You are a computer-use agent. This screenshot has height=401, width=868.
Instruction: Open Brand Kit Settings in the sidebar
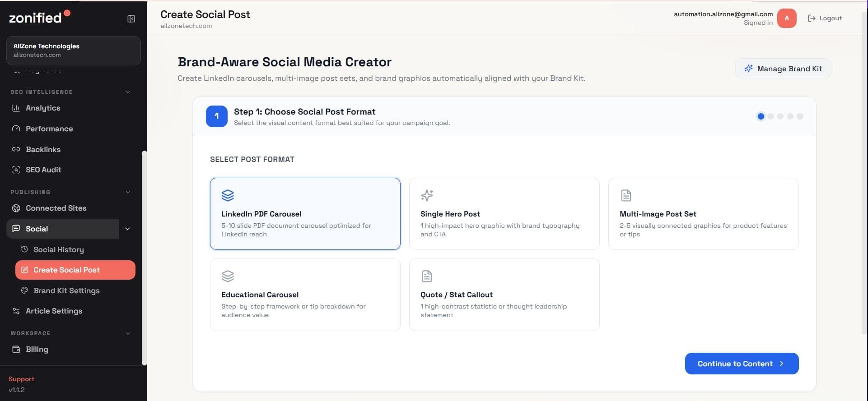(x=75, y=290)
